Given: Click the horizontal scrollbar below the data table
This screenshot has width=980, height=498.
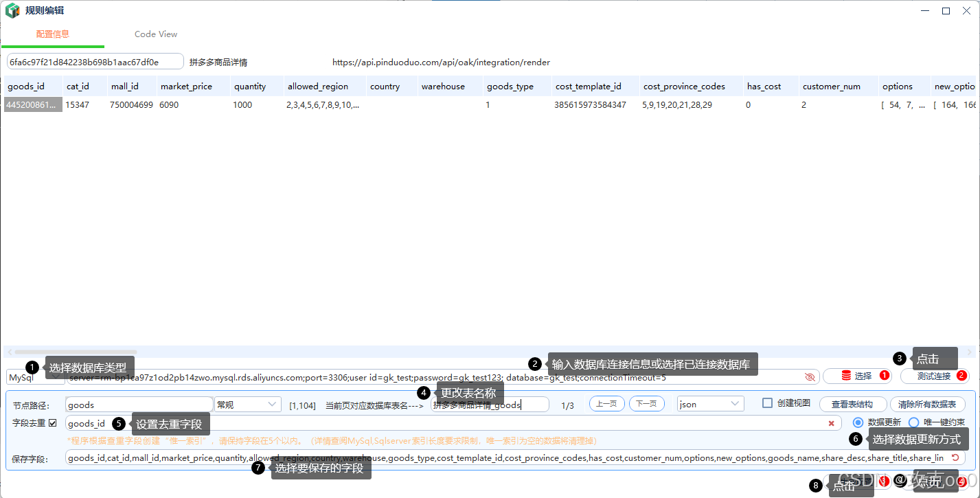Looking at the screenshot, I should click(x=76, y=352).
